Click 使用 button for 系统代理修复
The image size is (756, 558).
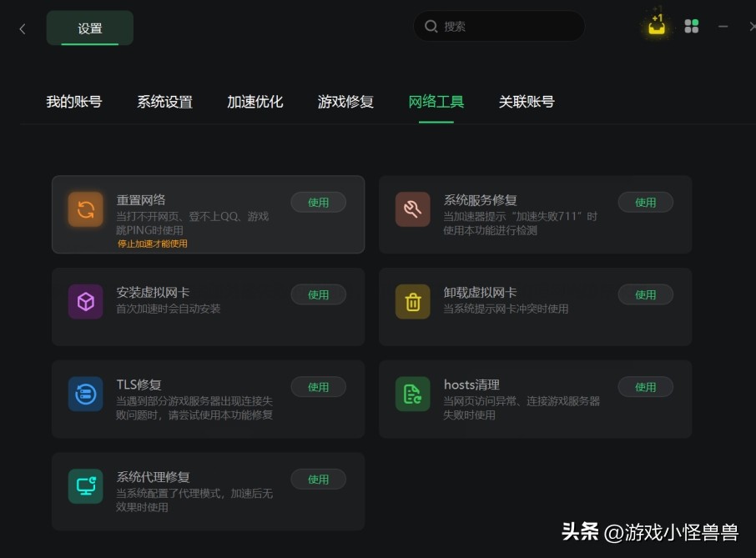pos(318,479)
